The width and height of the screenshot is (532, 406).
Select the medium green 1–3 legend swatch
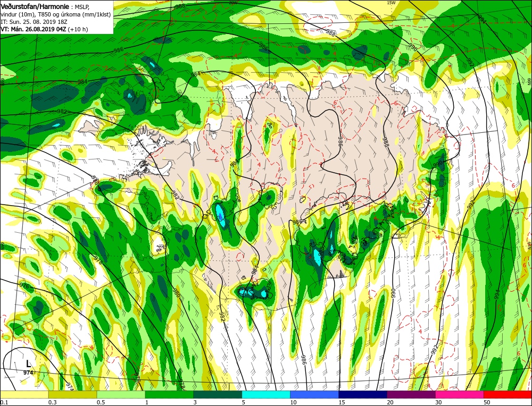tap(169, 394)
